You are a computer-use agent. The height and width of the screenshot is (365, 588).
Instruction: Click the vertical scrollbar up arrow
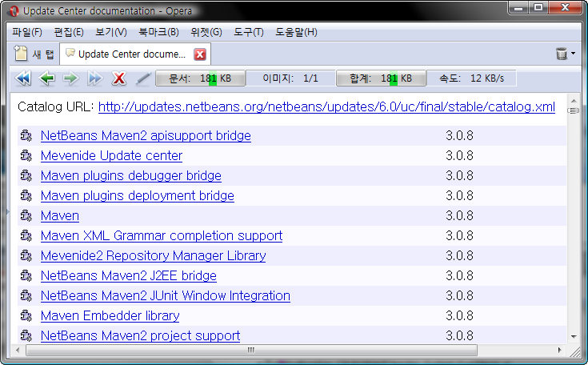point(574,101)
